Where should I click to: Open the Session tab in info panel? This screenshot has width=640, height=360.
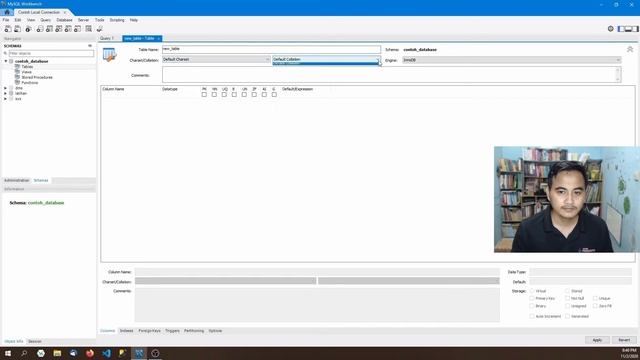tap(35, 341)
